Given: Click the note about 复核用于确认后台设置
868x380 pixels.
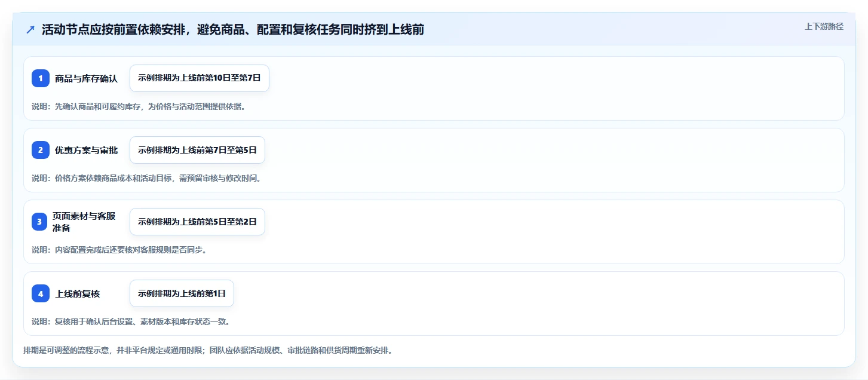Looking at the screenshot, I should pos(131,321).
